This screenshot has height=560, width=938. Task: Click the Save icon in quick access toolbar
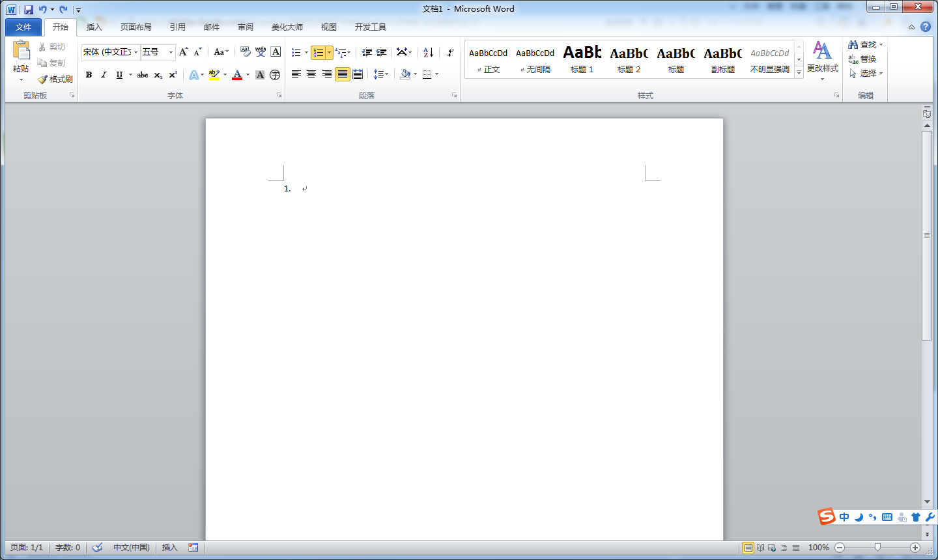pos(29,9)
